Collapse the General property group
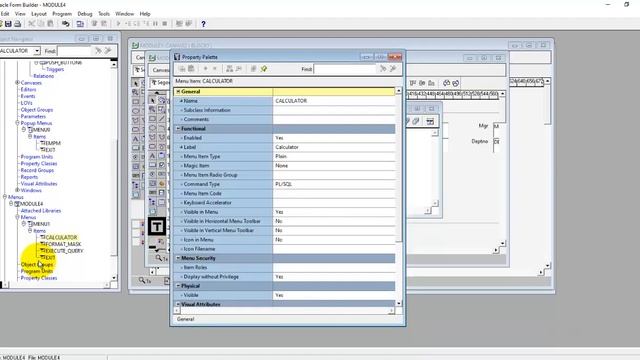640x360 pixels. point(178,91)
